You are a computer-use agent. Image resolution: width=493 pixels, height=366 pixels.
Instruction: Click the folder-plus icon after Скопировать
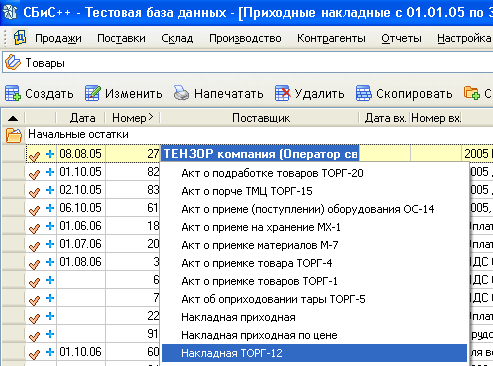[472, 93]
